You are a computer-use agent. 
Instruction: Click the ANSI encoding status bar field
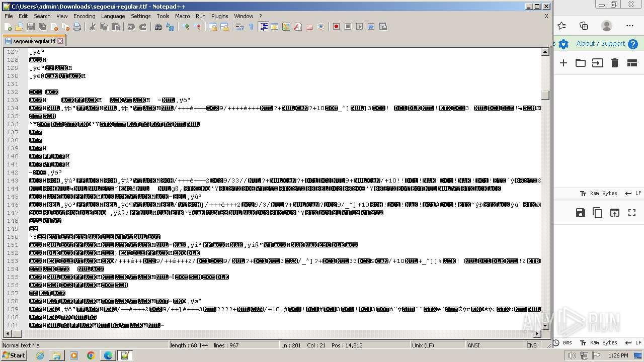[496, 345]
